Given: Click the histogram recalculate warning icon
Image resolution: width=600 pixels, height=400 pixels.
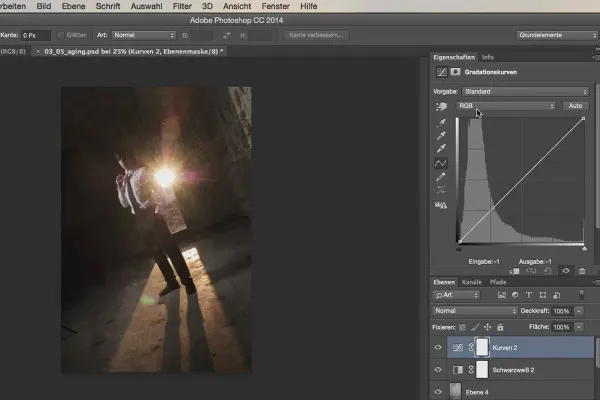Looking at the screenshot, I should 441,205.
